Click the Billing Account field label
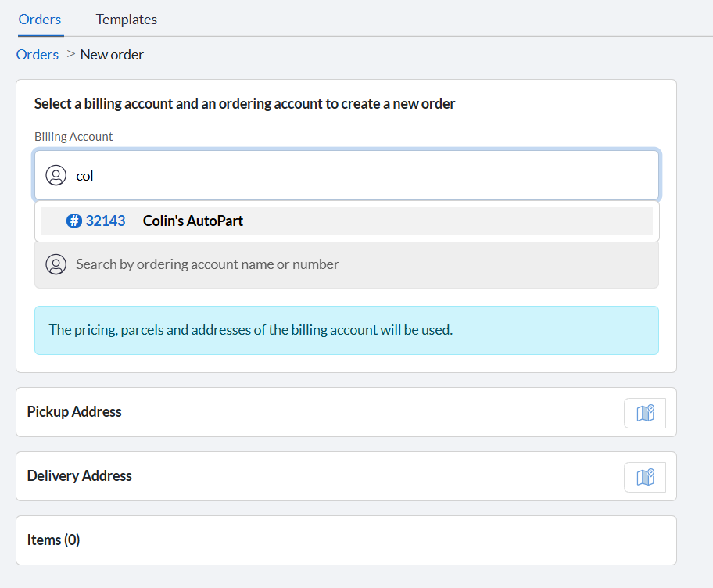This screenshot has width=713, height=588. 73,137
